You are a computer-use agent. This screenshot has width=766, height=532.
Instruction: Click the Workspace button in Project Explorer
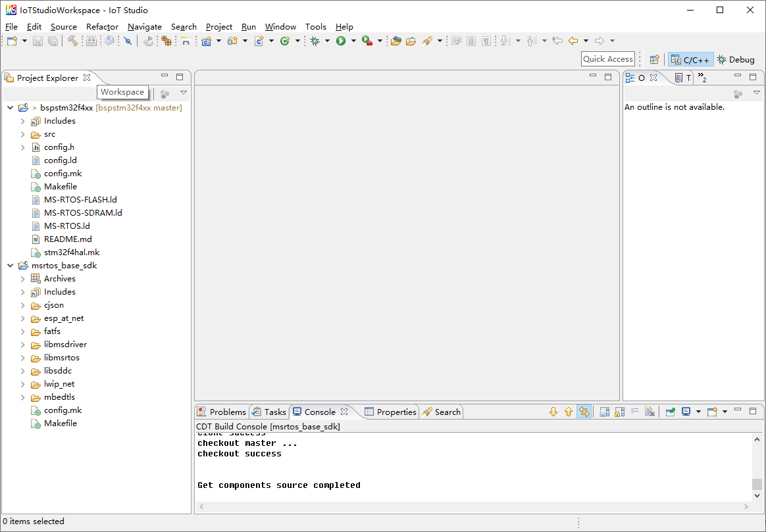click(x=122, y=92)
